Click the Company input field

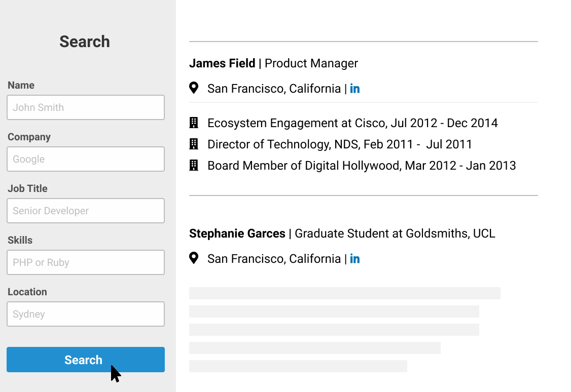click(x=86, y=159)
